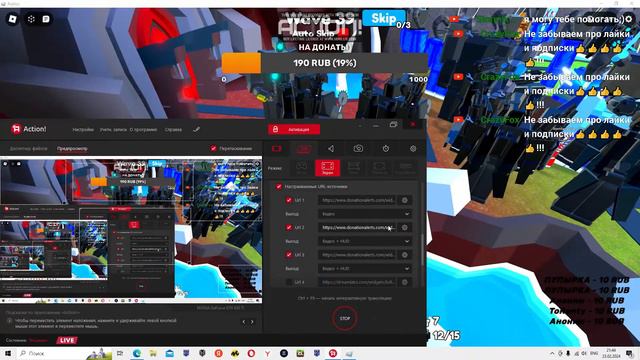
Task: Open the Url 1 gear settings
Action: click(405, 200)
